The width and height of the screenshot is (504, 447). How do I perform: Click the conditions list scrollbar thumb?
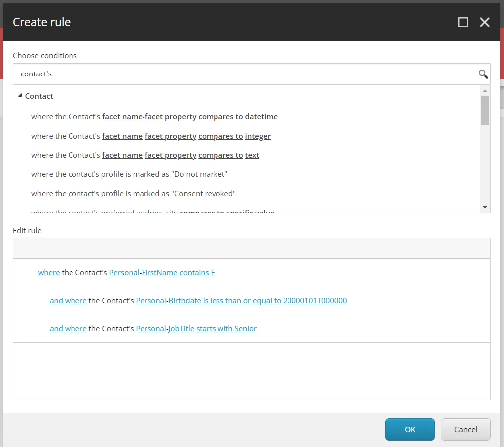pos(485,110)
